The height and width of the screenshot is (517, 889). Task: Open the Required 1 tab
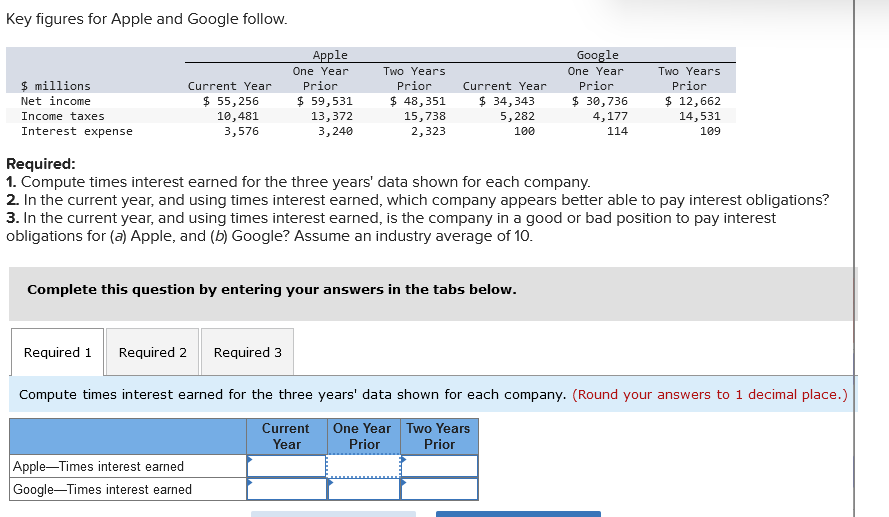pyautogui.click(x=57, y=352)
